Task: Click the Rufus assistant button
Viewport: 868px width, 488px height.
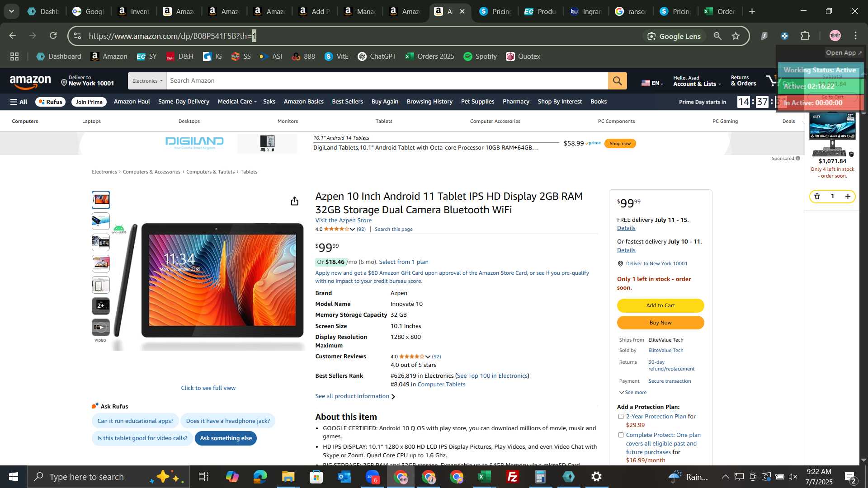Action: [50, 102]
